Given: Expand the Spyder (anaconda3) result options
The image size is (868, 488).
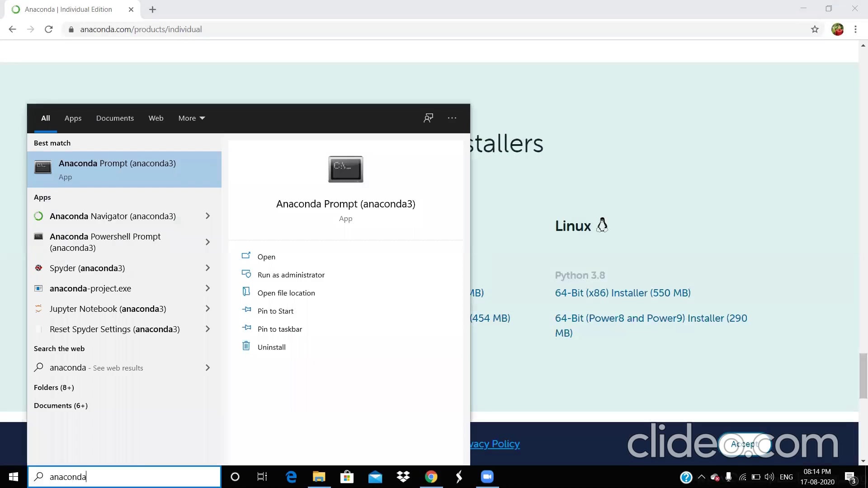Looking at the screenshot, I should point(207,268).
